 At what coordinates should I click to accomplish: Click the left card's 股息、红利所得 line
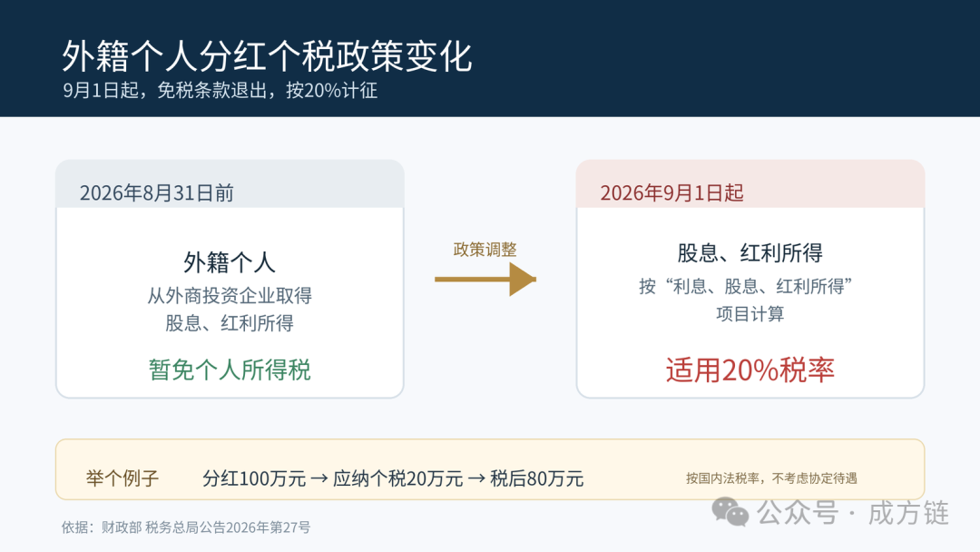[x=230, y=323]
